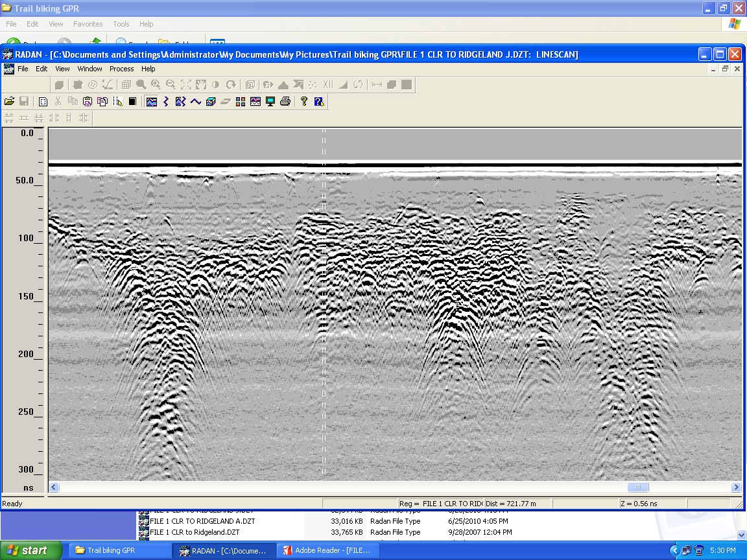Select the Wiggle trace display icon
The width and height of the screenshot is (747, 560).
pos(166,101)
